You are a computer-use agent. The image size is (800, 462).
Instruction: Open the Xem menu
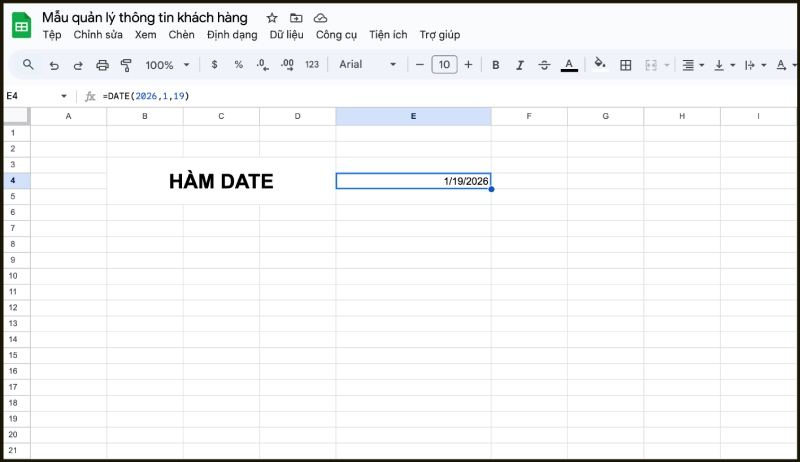(x=145, y=35)
